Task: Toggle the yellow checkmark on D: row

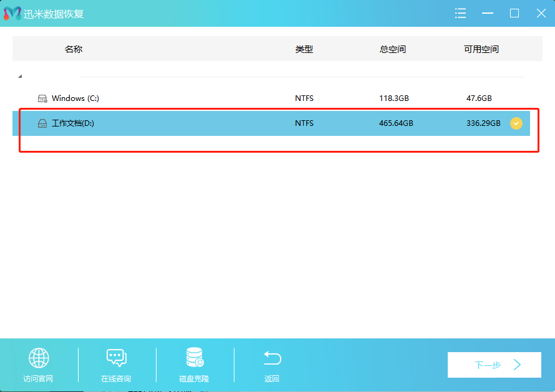Action: point(516,123)
